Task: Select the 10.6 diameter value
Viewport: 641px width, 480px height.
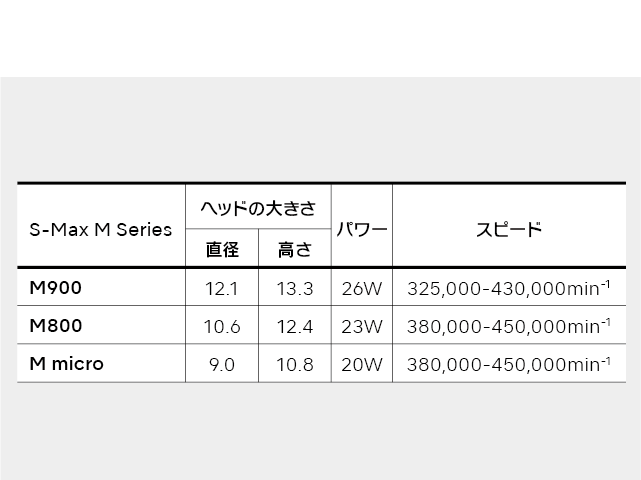Action: pos(222,327)
